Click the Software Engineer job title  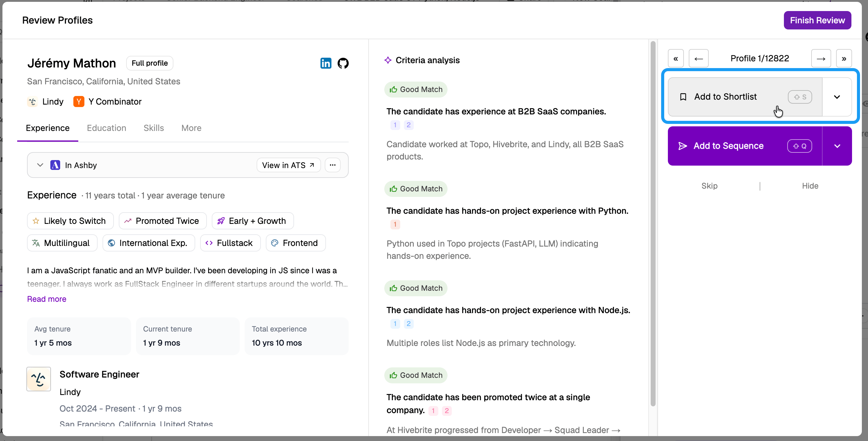(x=99, y=374)
